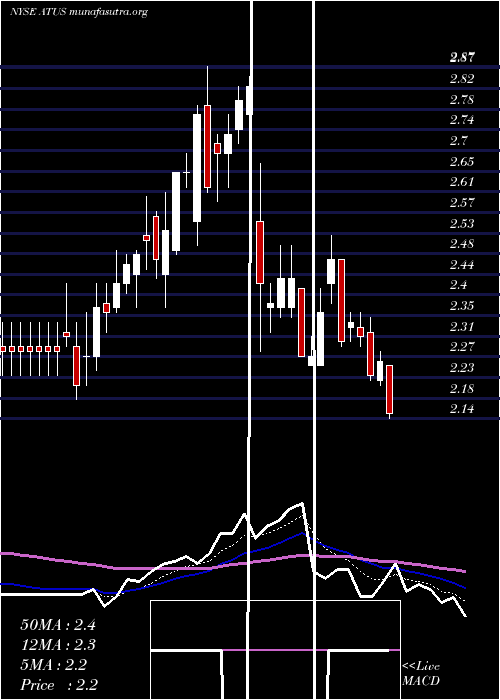Select the 2.65 price label
500x700 pixels.
pos(462,162)
